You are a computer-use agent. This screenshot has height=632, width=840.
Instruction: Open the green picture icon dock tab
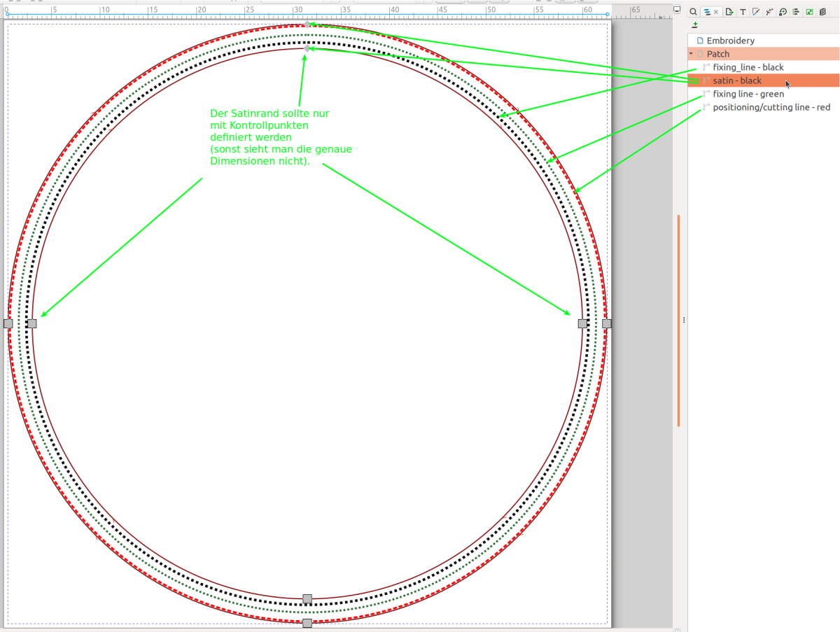809,11
